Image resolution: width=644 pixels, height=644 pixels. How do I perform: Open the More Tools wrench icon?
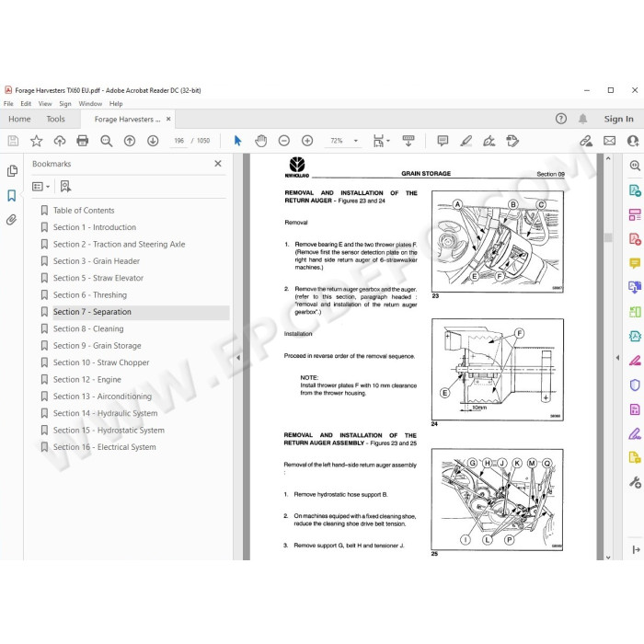pos(635,482)
